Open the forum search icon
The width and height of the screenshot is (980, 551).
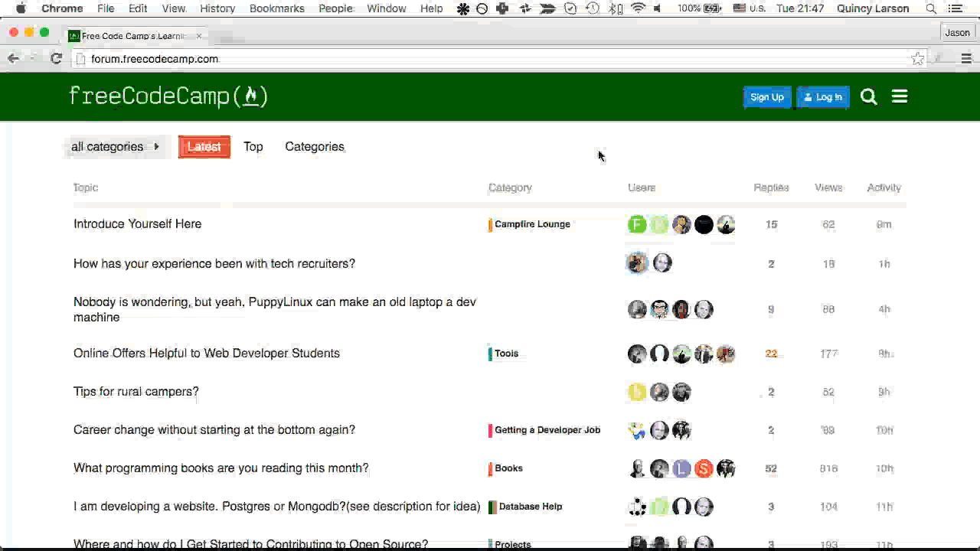[868, 96]
